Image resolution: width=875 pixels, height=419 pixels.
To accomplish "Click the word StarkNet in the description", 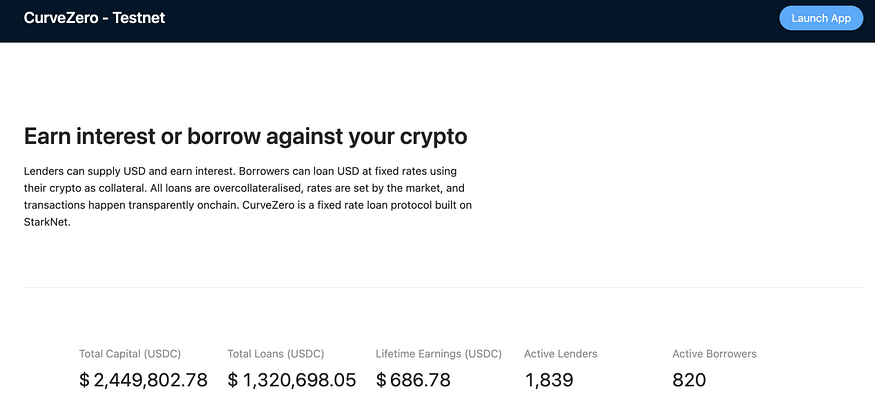I will pos(47,222).
